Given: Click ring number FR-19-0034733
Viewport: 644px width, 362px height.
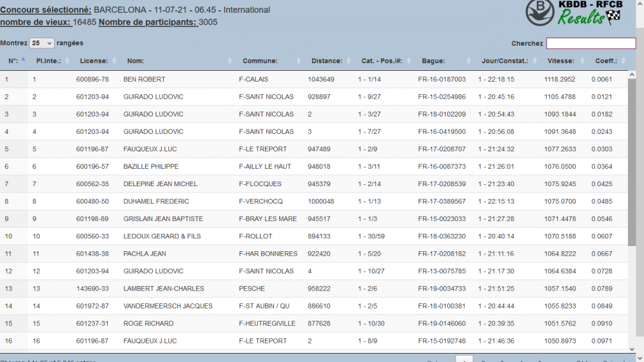Looking at the screenshot, I should [442, 289].
